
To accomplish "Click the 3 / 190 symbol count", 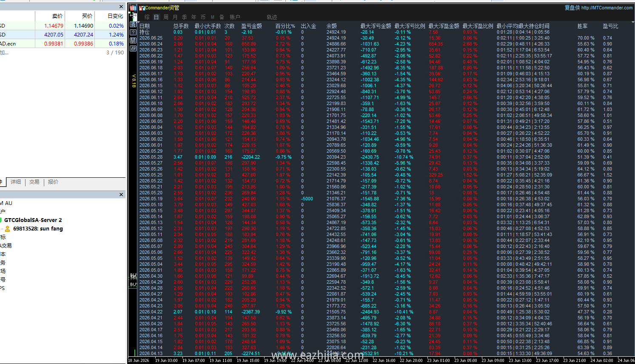I will click(x=115, y=53).
